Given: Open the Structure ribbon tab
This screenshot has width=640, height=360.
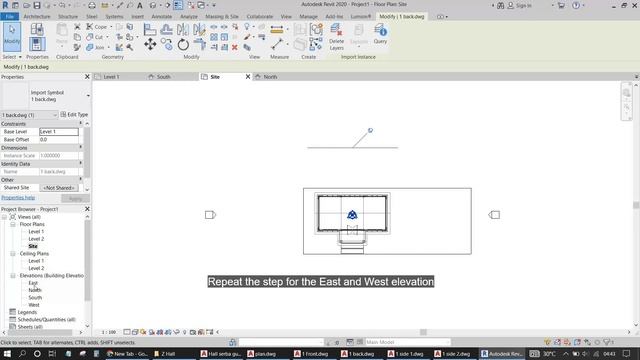Looking at the screenshot, I should tap(68, 16).
